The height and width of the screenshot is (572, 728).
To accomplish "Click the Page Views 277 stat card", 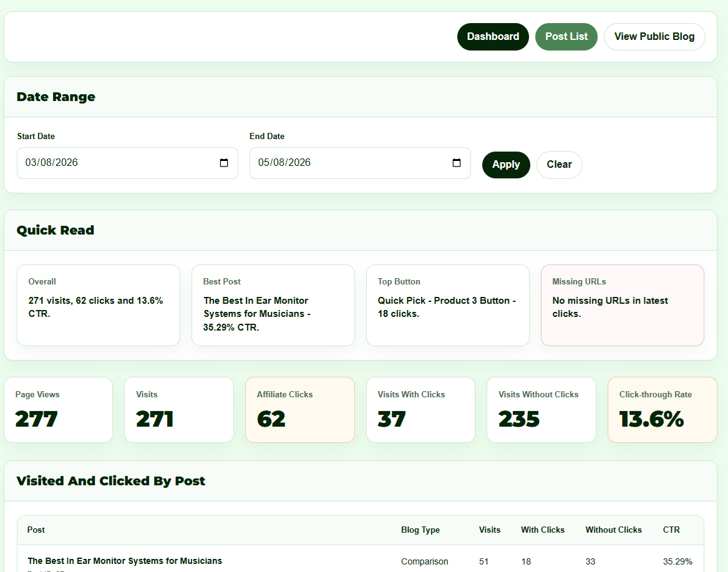I will click(x=59, y=409).
